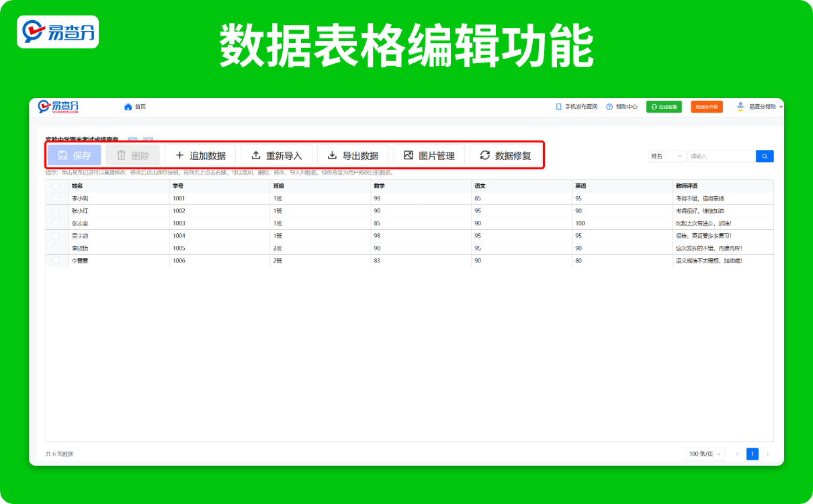Click the plus icon to 追加数据

coord(180,155)
